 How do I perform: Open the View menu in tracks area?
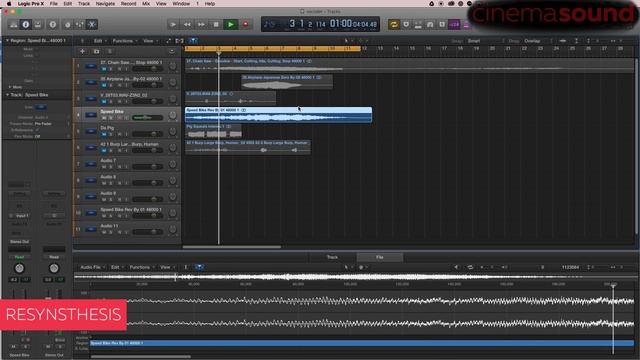pyautogui.click(x=150, y=41)
